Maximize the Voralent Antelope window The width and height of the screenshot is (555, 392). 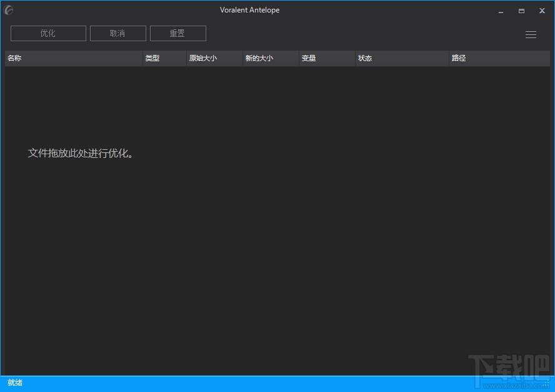point(521,11)
